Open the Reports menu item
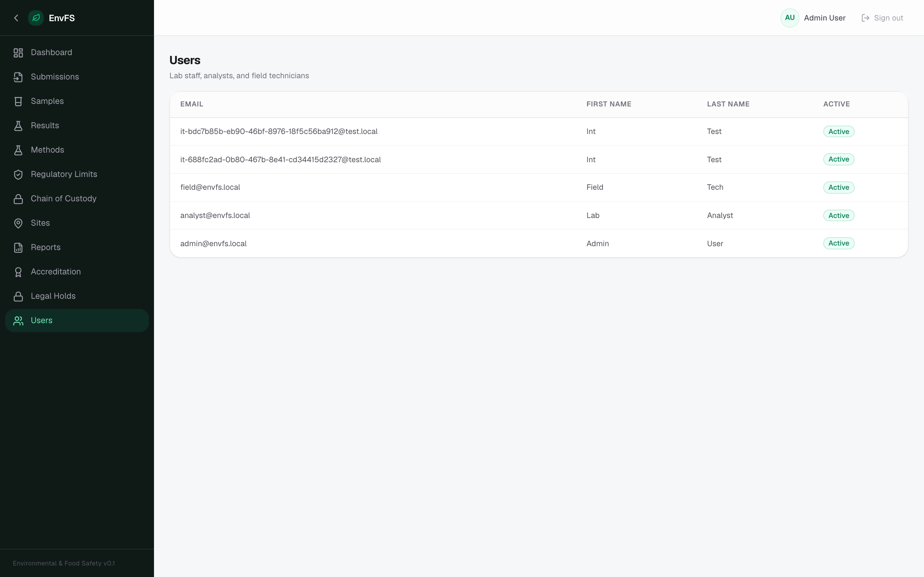 pos(77,248)
